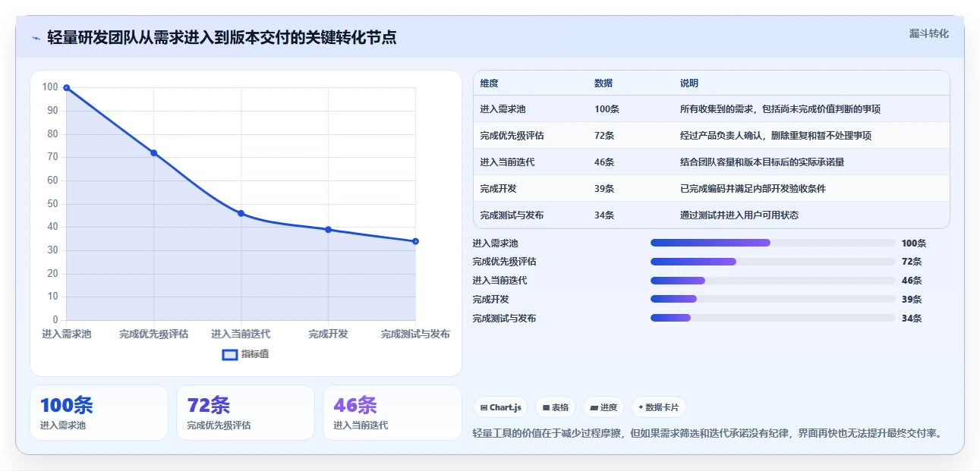The height and width of the screenshot is (471, 980).
Task: Click the 进入需求池 progress bar
Action: tap(773, 243)
